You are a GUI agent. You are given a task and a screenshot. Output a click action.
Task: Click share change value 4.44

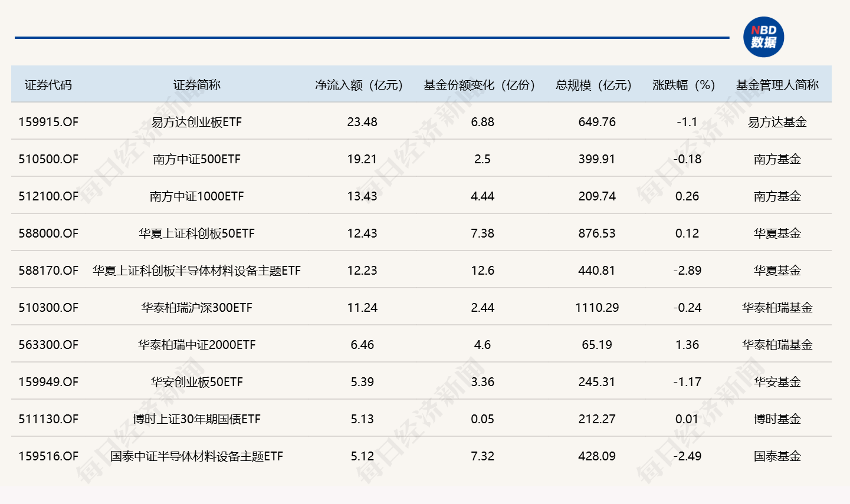(483, 196)
